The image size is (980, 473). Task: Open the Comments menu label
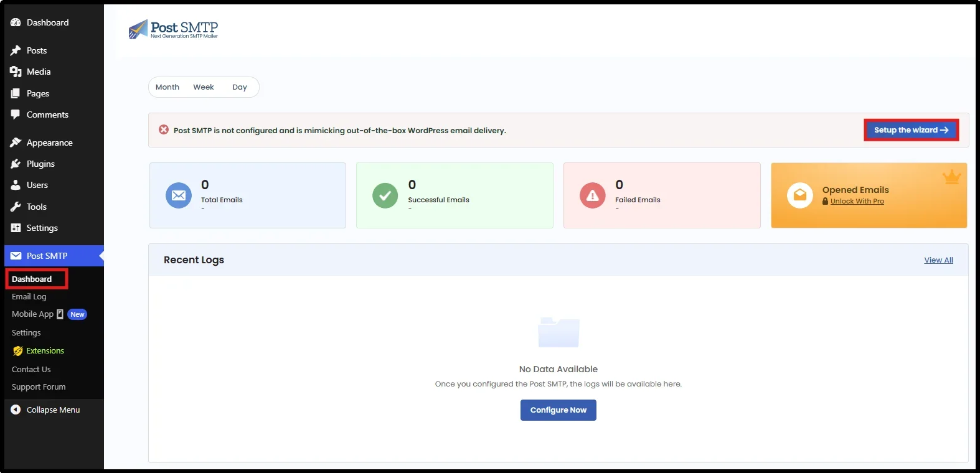pyautogui.click(x=47, y=115)
